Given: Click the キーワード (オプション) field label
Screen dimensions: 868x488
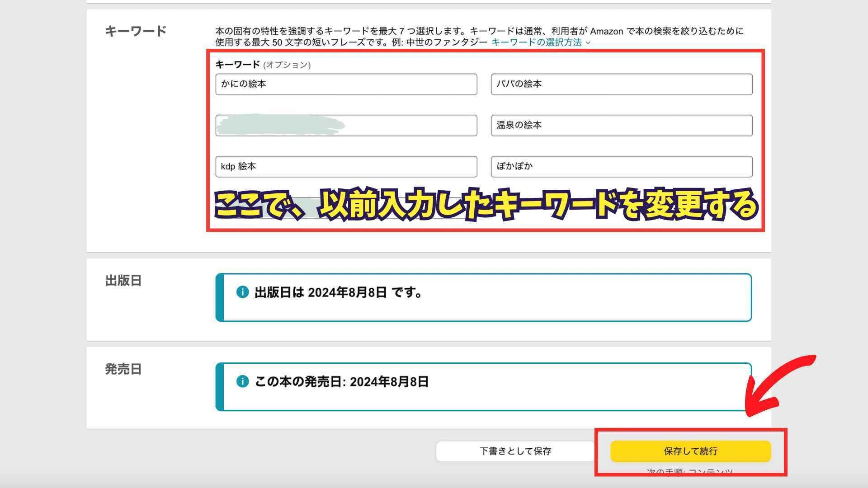Looking at the screenshot, I should [263, 65].
